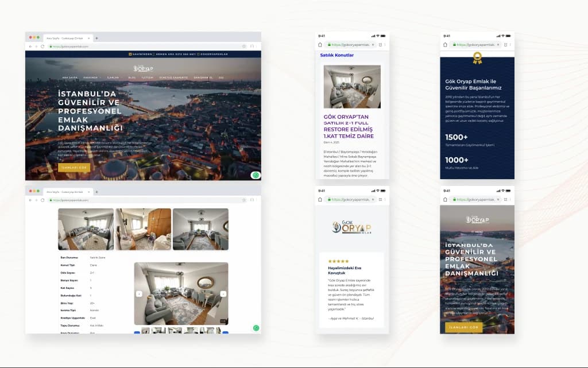Reload the page in the top browser window
The width and height of the screenshot is (588, 368).
[42, 47]
